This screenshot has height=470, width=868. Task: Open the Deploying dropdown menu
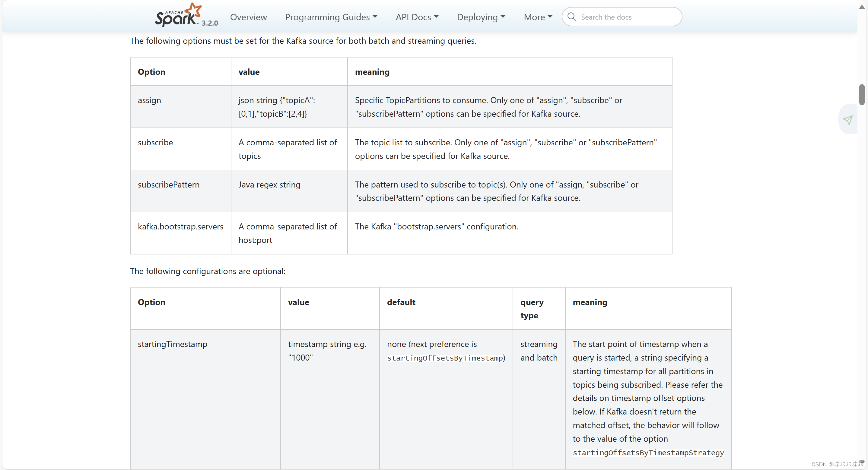[x=481, y=17]
